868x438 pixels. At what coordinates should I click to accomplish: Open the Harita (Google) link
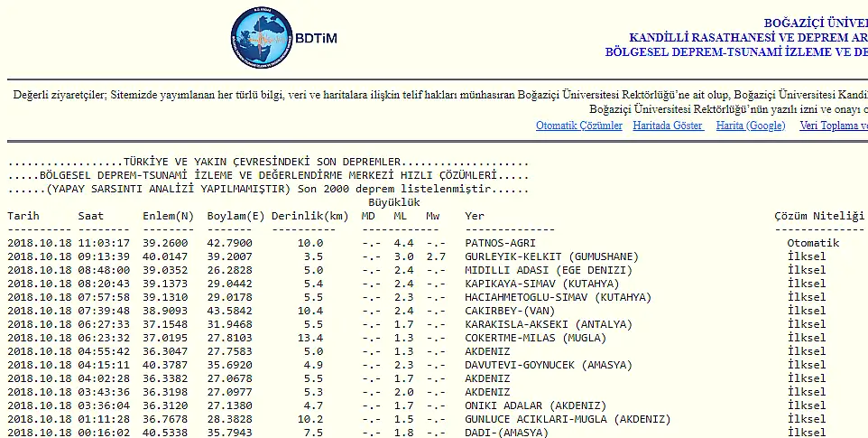tap(751, 126)
